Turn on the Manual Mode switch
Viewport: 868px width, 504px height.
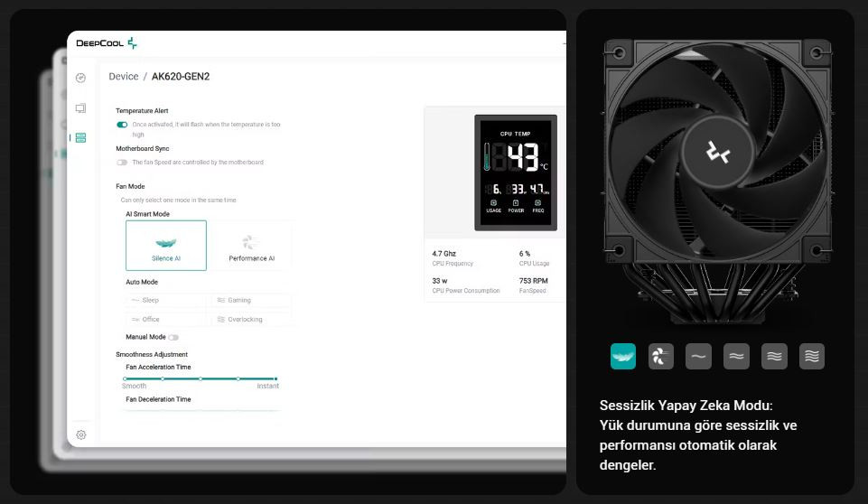tap(173, 337)
